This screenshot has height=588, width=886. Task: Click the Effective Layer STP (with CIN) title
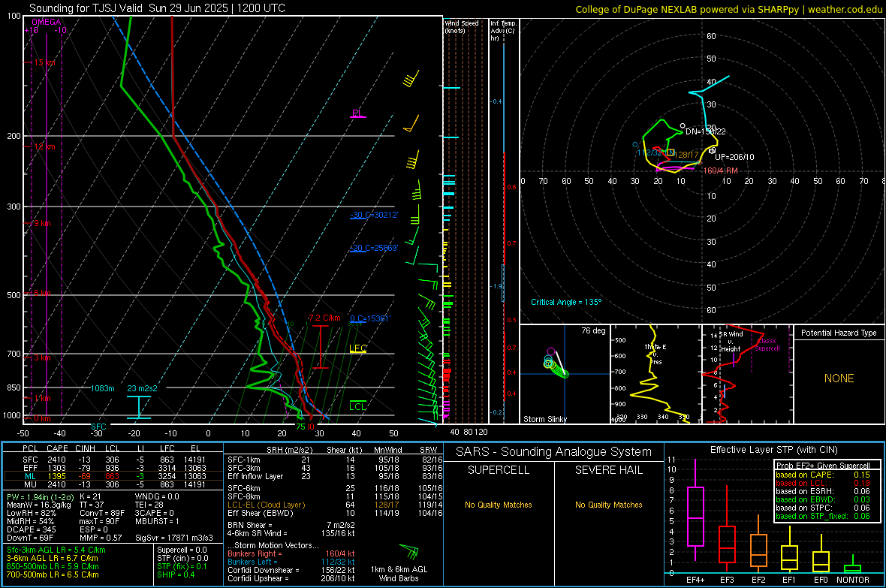tap(773, 450)
